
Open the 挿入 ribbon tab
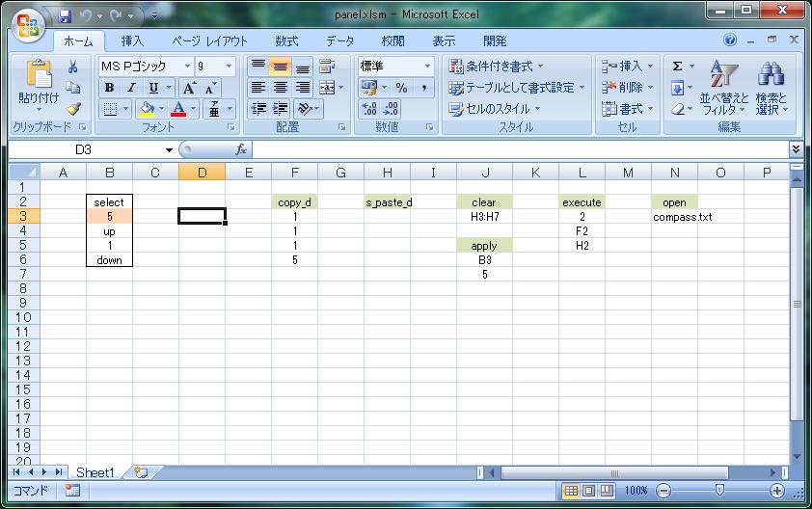[x=132, y=41]
